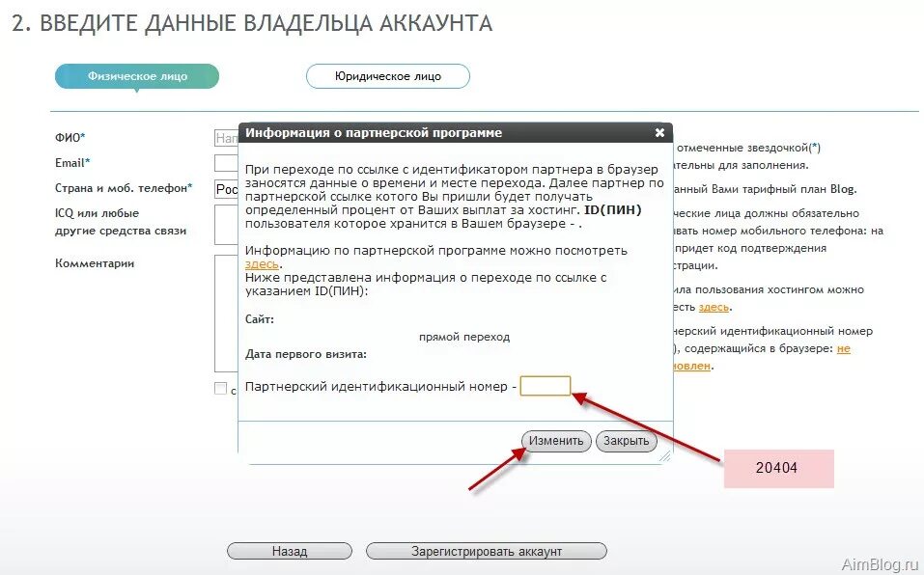Click the Страна и моб. телефон label
Image resolution: width=924 pixels, height=575 pixels.
coord(124,188)
